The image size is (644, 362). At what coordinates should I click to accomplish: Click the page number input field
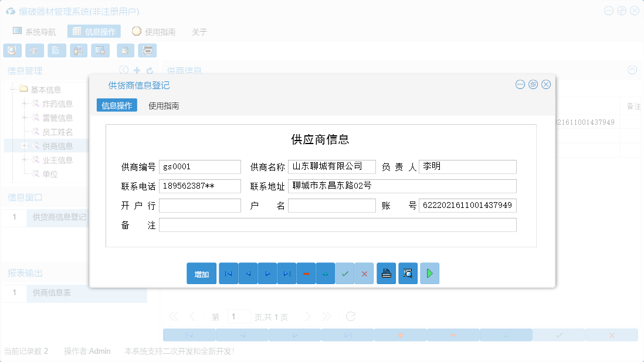239,316
